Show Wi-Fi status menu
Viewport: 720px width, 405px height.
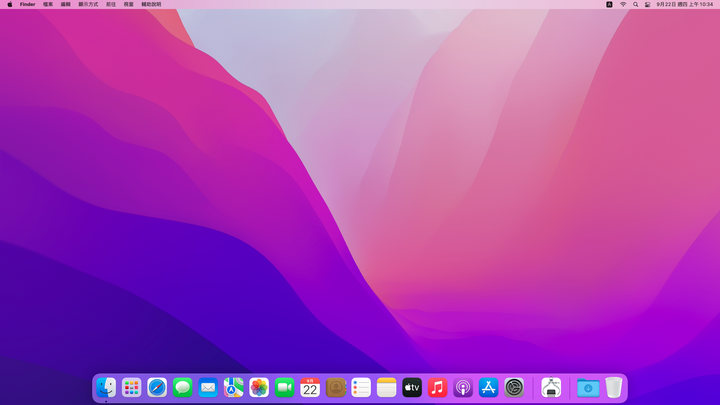[623, 4]
